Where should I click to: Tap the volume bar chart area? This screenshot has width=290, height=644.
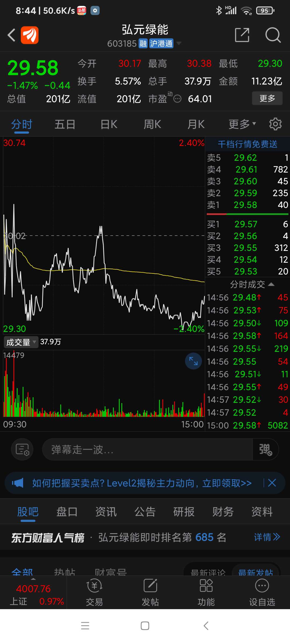point(104,384)
